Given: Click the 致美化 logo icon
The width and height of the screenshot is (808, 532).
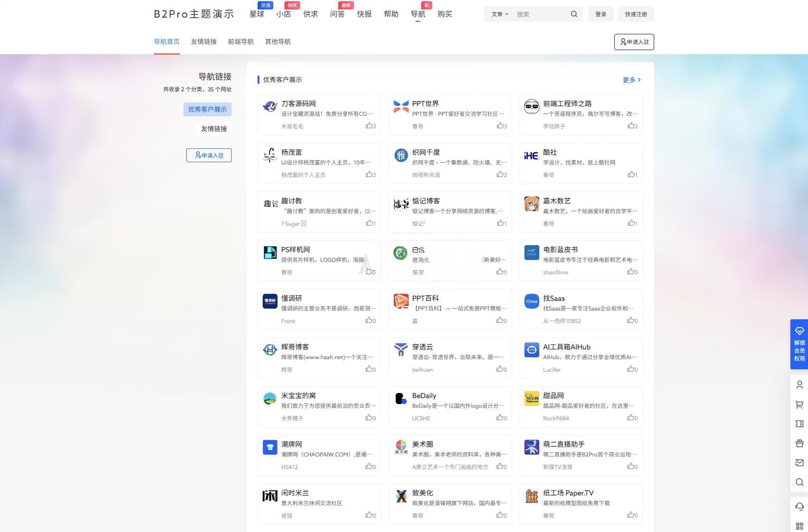Looking at the screenshot, I should [x=401, y=496].
